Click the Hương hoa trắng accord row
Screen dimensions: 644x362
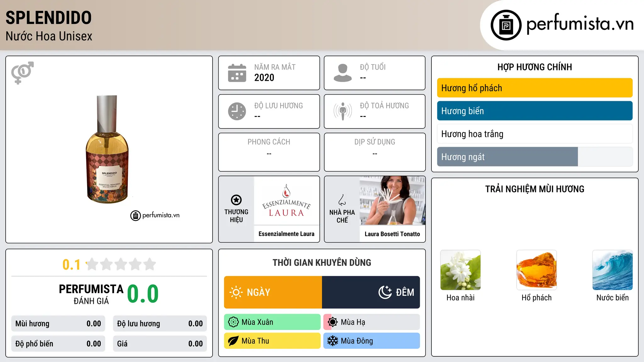click(x=535, y=134)
